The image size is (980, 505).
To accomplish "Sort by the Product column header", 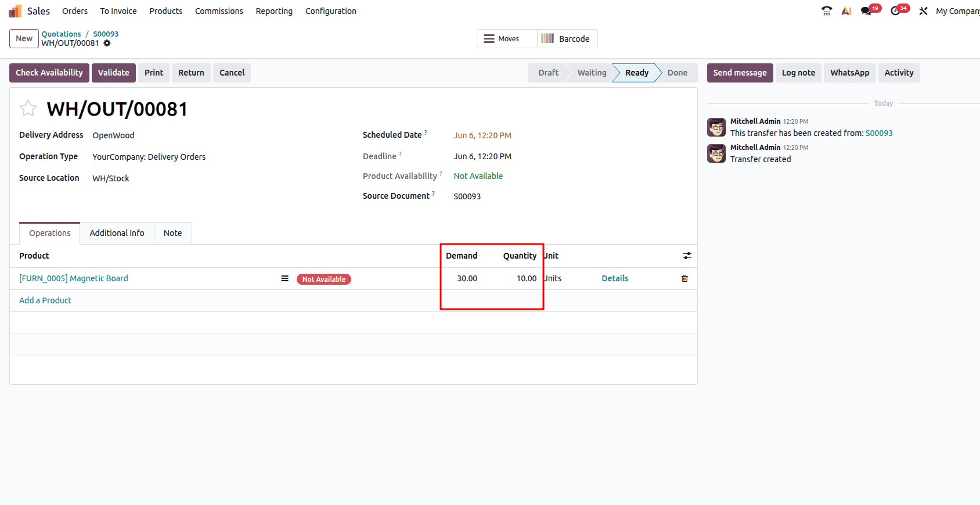I will 34,256.
